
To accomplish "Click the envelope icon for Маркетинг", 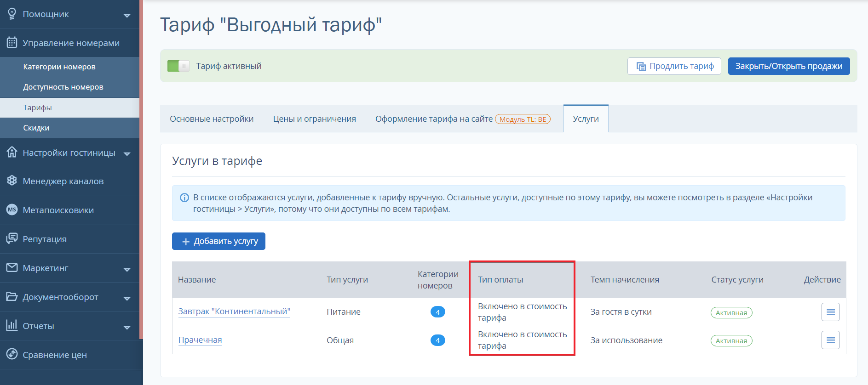I will (x=12, y=267).
